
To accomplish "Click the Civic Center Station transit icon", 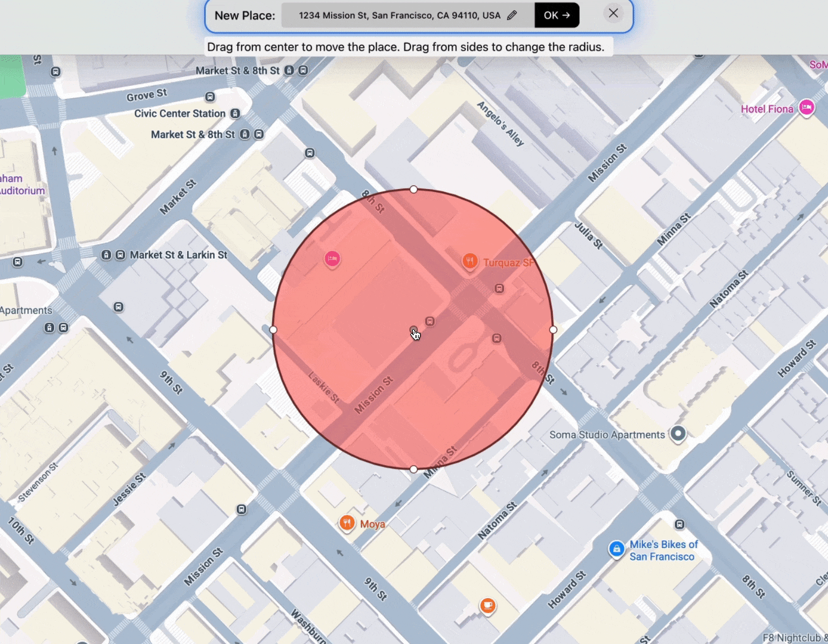I will pos(235,113).
